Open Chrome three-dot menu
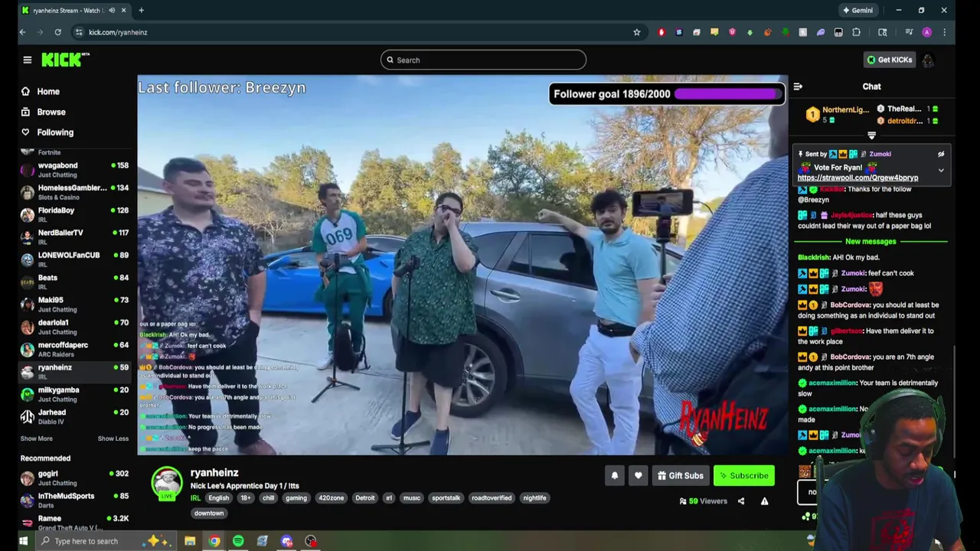This screenshot has height=551, width=980. pos(944,32)
